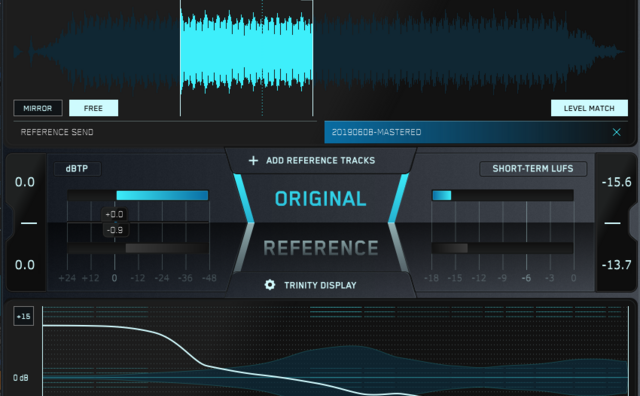Change the +15 EQ scale selector
640x396 pixels.
click(24, 316)
